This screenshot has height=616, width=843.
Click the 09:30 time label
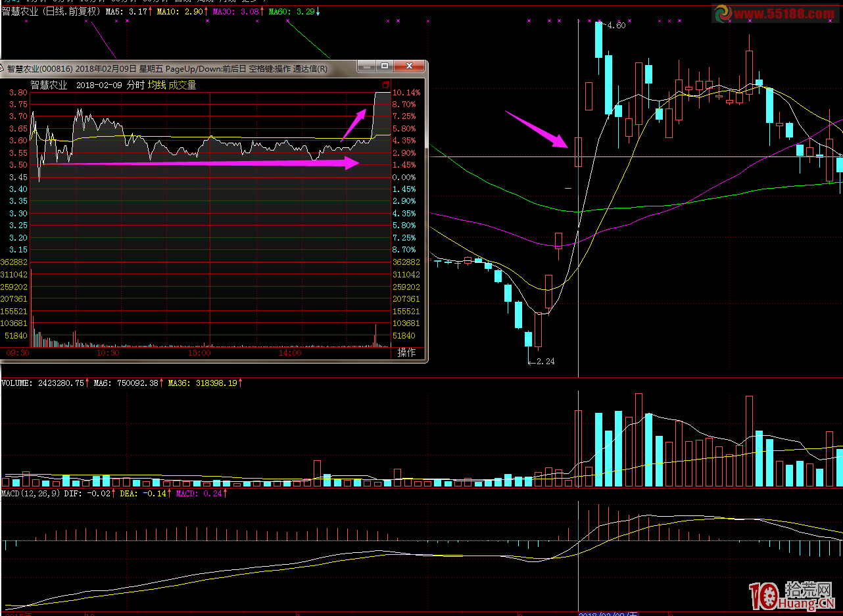click(16, 353)
